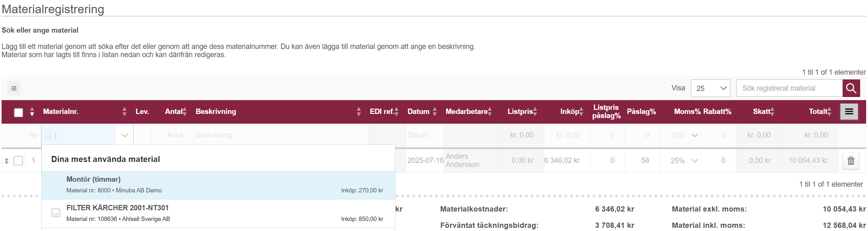Viewport: 868px width, 231px height.
Task: Click row 1 Påslag% value 58
Action: 645,160
